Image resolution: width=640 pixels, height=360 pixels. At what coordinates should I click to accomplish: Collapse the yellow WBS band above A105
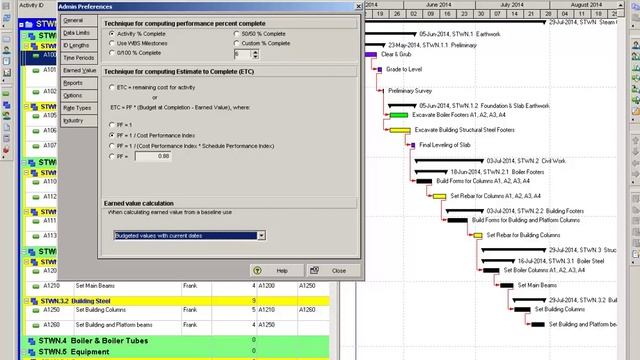point(27,107)
